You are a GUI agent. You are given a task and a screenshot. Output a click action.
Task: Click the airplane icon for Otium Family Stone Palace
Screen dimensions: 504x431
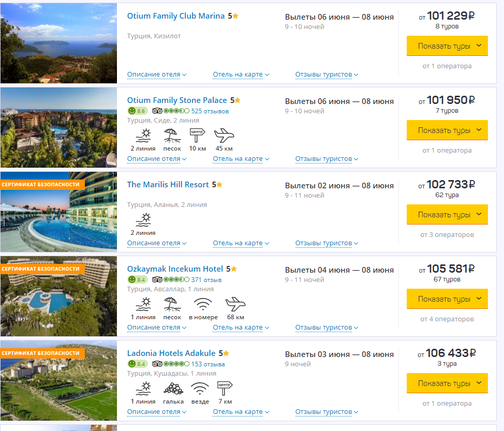[224, 136]
